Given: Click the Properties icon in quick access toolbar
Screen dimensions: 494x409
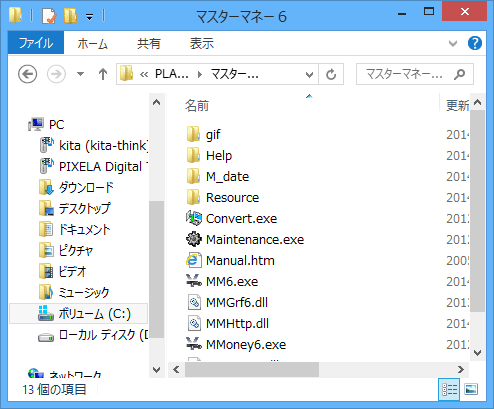Looking at the screenshot, I should (x=49, y=16).
